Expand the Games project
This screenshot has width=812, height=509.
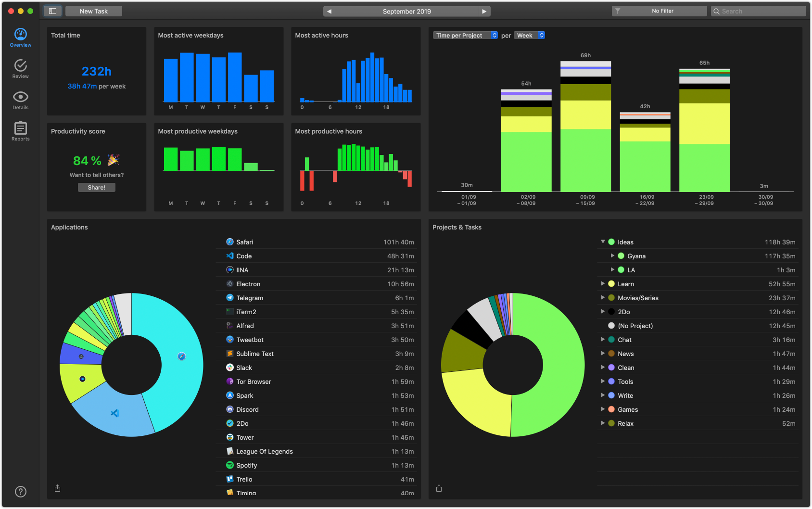pyautogui.click(x=603, y=409)
